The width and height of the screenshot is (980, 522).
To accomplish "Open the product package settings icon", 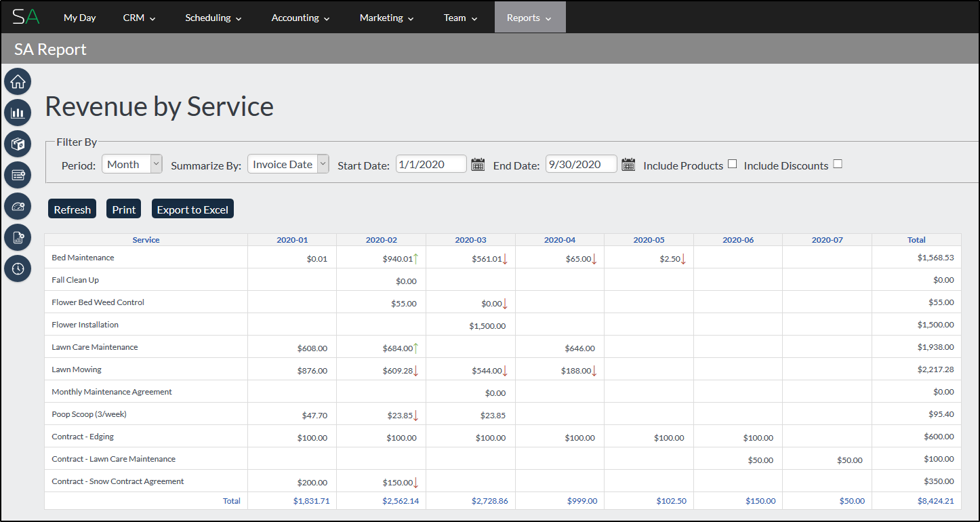I will 18,144.
